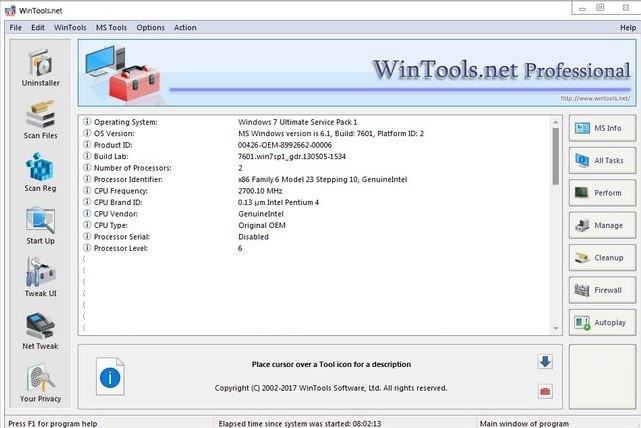641x428 pixels.
Task: Open the Edit menu
Action: click(x=38, y=27)
